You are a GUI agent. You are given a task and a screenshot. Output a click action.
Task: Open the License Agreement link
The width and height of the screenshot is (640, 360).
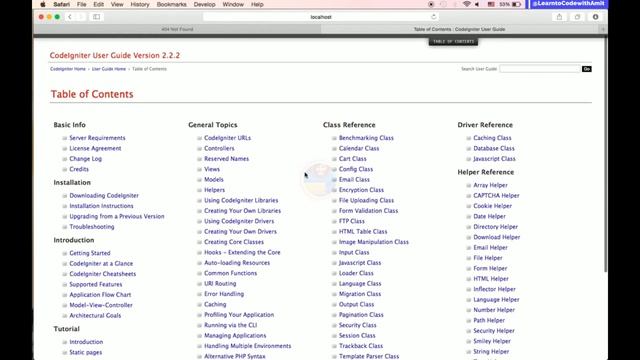click(95, 148)
